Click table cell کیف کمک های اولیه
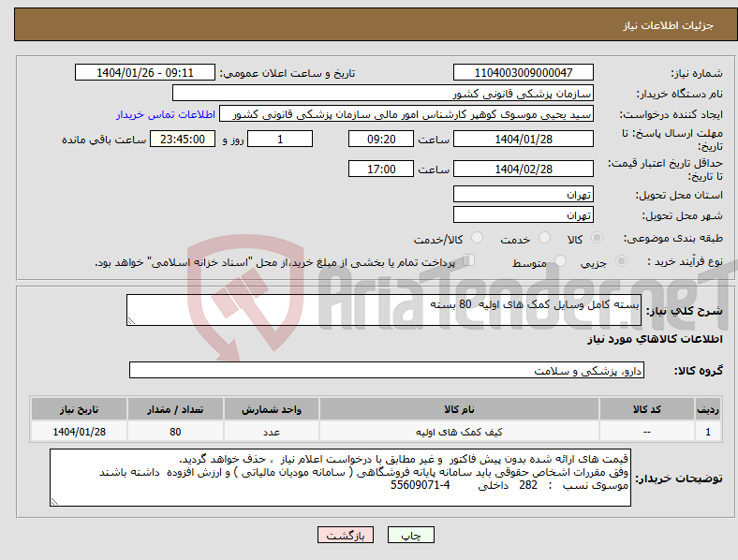 tap(459, 432)
